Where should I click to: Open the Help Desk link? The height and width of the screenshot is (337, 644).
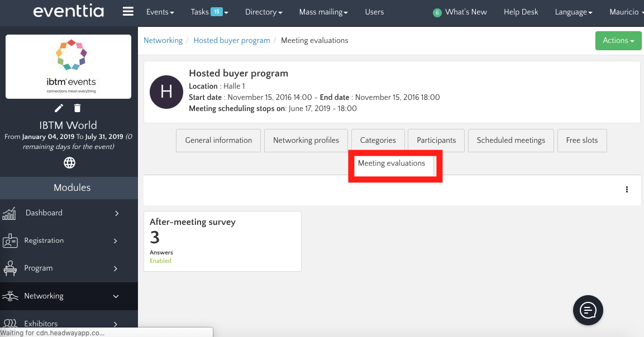point(521,12)
